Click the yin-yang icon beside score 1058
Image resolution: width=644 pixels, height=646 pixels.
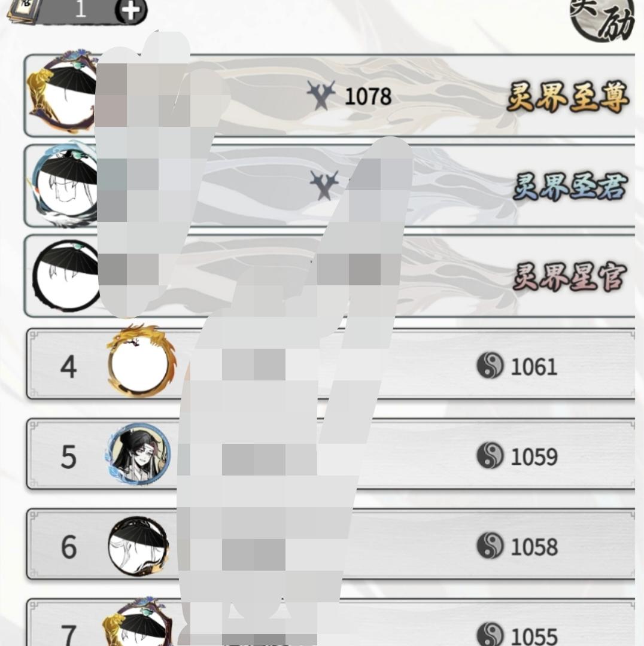click(490, 546)
